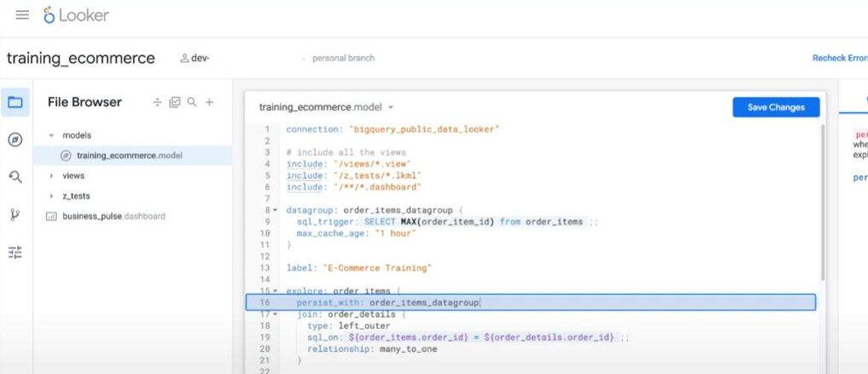Click the line number 13 in gutter
The image size is (868, 374).
265,269
